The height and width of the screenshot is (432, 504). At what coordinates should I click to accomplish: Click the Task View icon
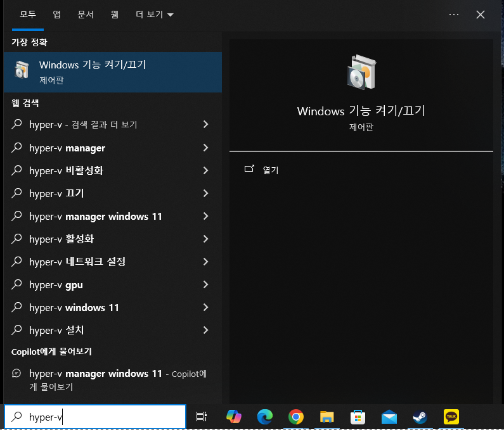(202, 417)
